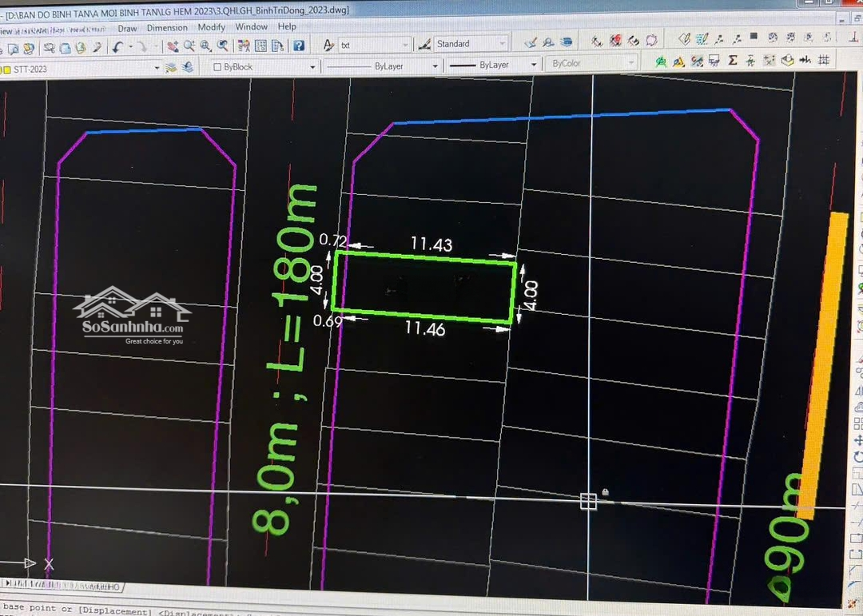Viewport: 863px width, 616px height.
Task: Open the Standard dimension style dropdown
Action: (502, 44)
